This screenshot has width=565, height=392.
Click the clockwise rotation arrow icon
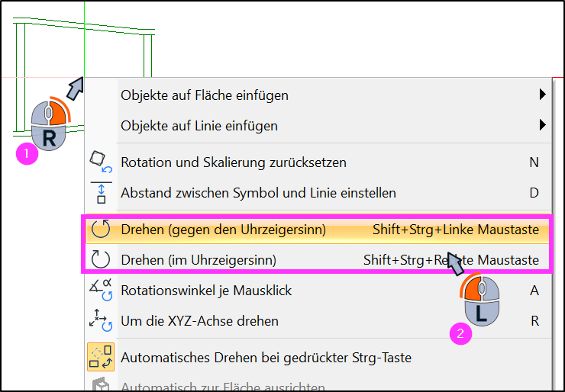[x=101, y=259]
